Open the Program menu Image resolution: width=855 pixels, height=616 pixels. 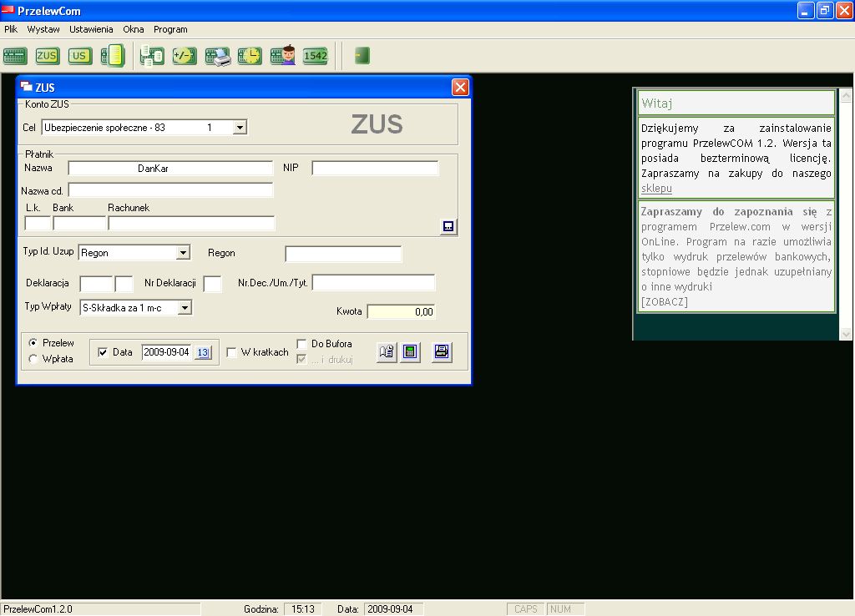(x=170, y=29)
